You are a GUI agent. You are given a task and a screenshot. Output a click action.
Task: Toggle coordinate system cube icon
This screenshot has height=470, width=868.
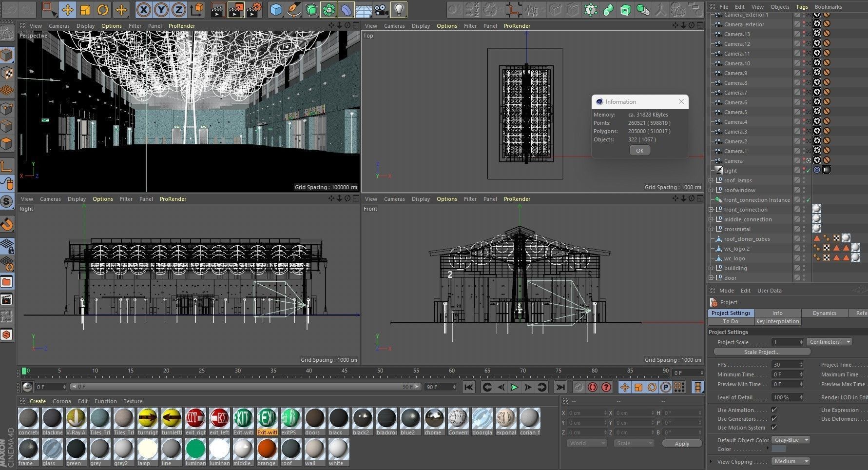196,9
